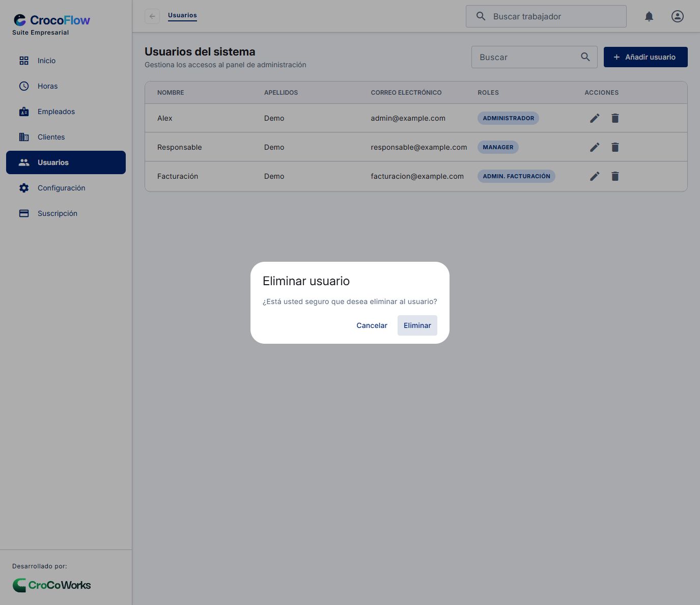Confirm deletion with the Eliminar button
The height and width of the screenshot is (605, 700).
tap(417, 325)
